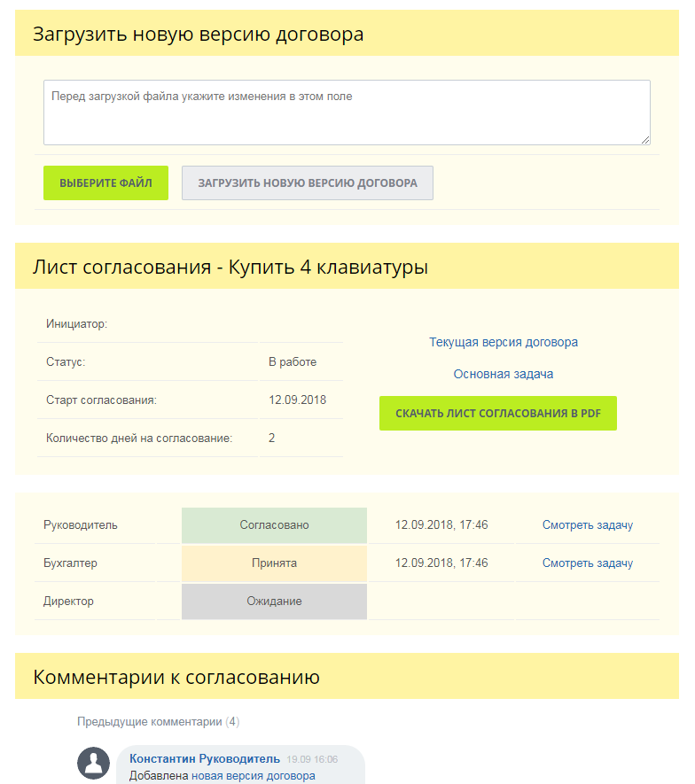Click the Лист согласования section heading
Viewport: 695px width, 784px height.
click(230, 267)
